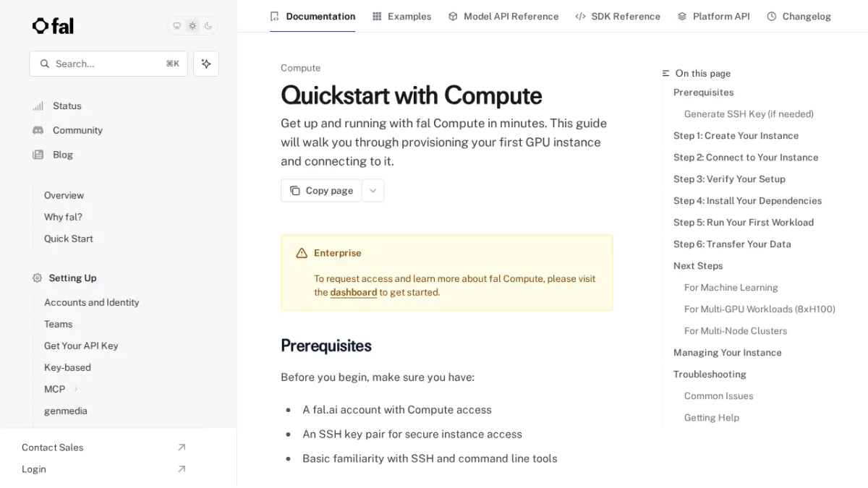Select system theme monitor icon
The image size is (868, 488).
pyautogui.click(x=176, y=26)
